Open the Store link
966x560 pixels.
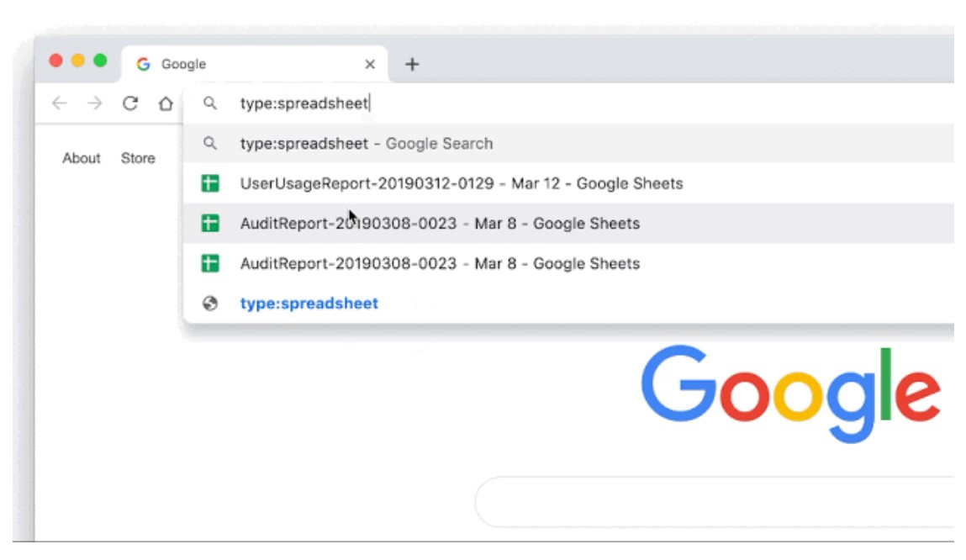click(139, 158)
